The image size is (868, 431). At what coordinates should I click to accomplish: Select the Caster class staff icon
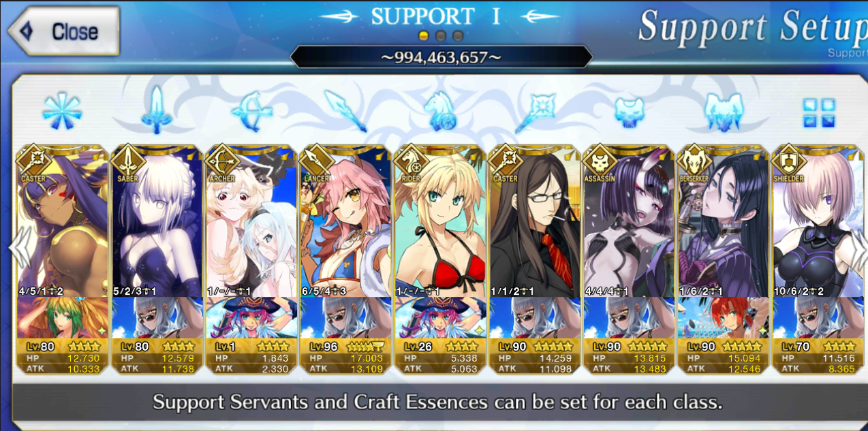(533, 111)
